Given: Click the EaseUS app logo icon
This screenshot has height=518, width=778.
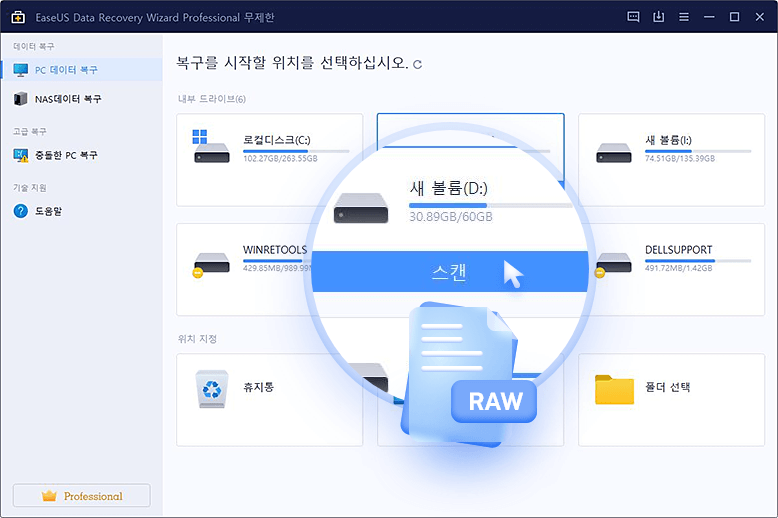Looking at the screenshot, I should click(x=18, y=17).
